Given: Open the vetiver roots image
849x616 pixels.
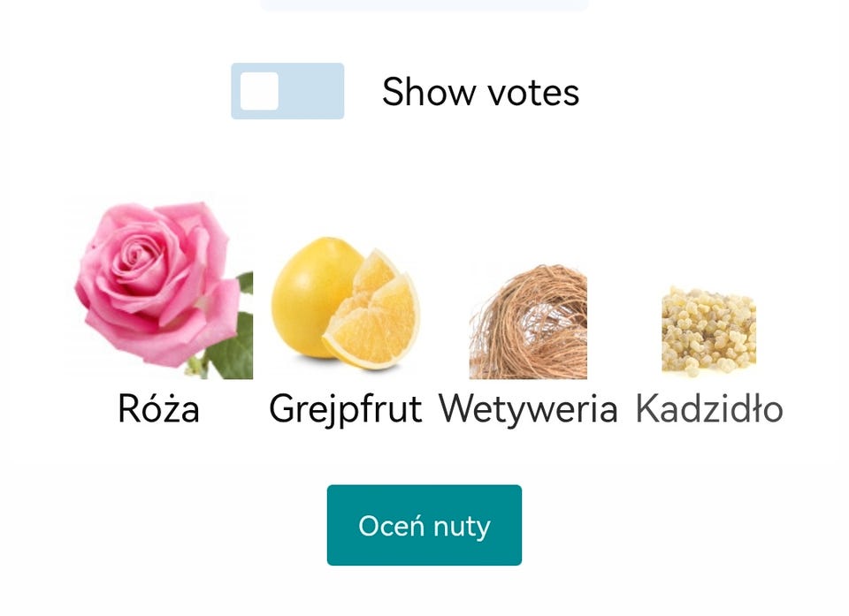Looking at the screenshot, I should tap(528, 322).
